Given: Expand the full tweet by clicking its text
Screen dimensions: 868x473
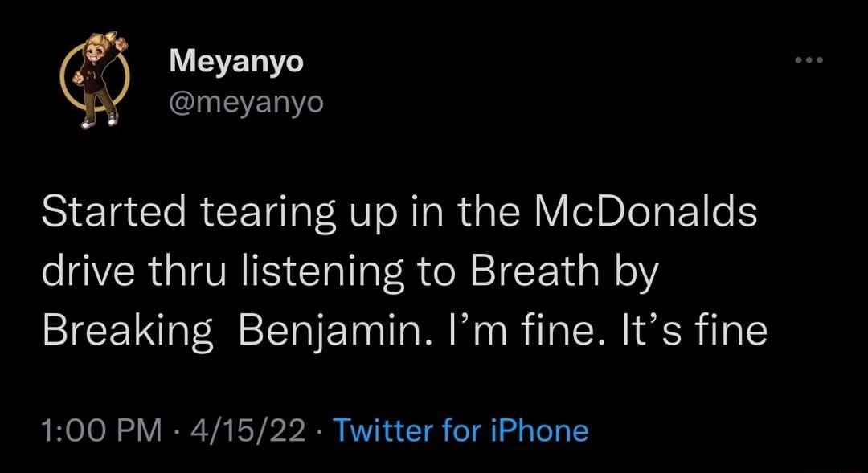Looking at the screenshot, I should point(402,269).
